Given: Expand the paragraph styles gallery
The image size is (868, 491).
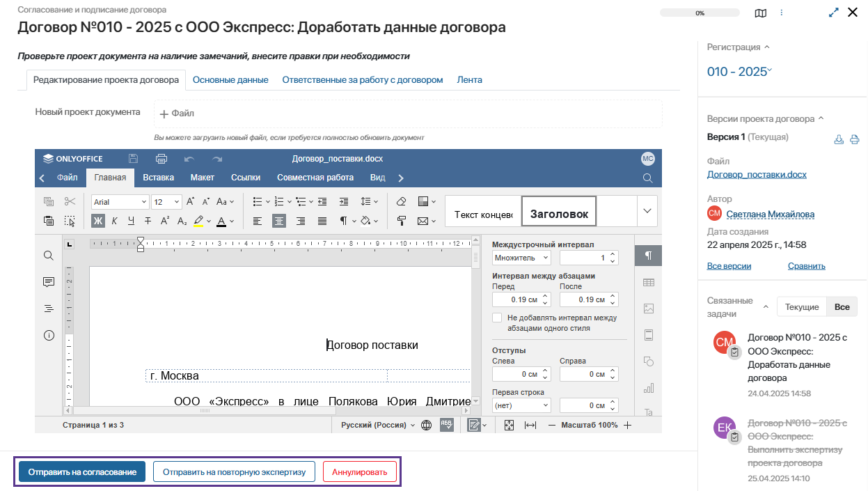Looking at the screenshot, I should [x=647, y=211].
